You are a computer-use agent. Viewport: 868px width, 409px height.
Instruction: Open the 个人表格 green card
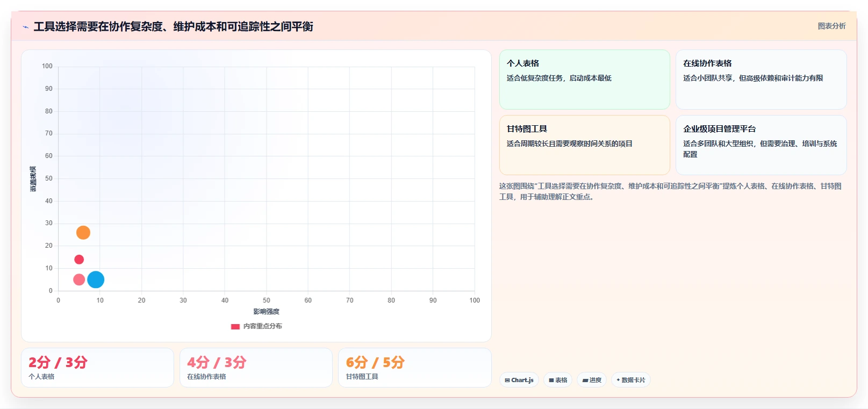tap(585, 80)
